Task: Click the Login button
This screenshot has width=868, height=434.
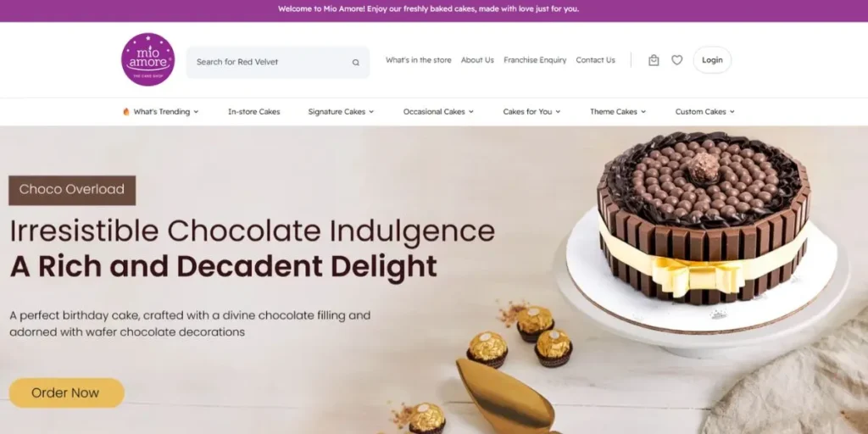Action: click(712, 60)
